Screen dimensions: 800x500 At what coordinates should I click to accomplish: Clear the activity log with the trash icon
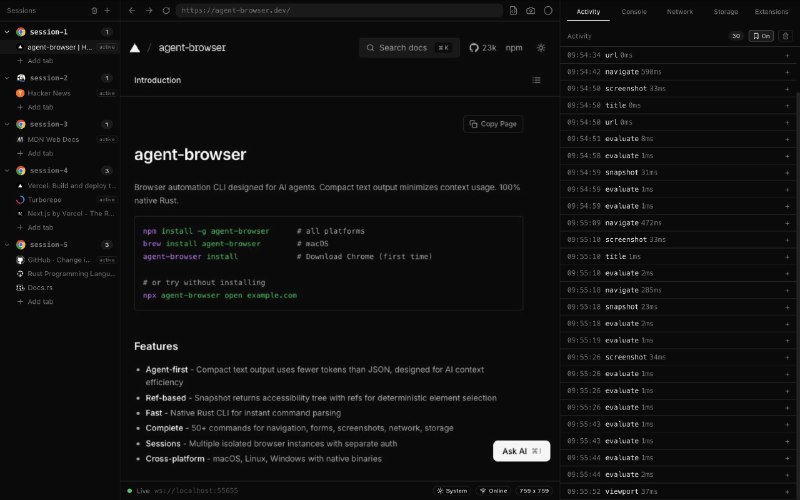[786, 36]
